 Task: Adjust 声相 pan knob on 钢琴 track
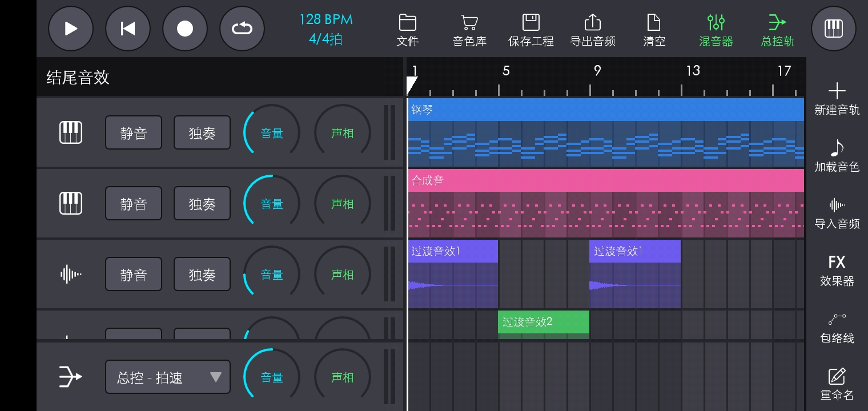(343, 133)
